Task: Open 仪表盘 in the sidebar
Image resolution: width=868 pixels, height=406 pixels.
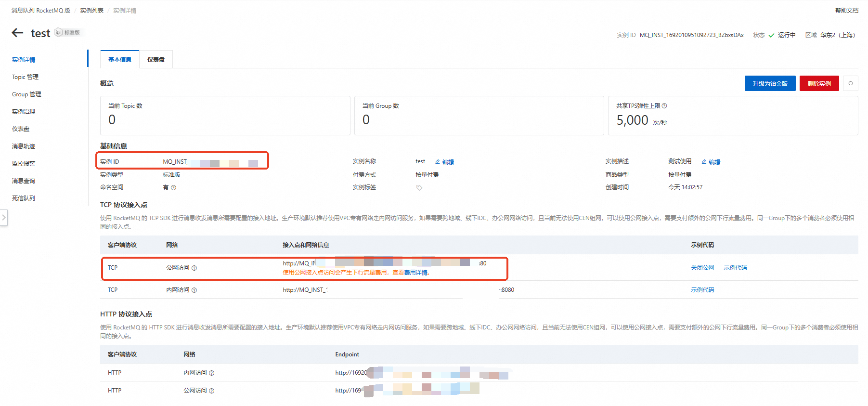Action: [x=21, y=129]
